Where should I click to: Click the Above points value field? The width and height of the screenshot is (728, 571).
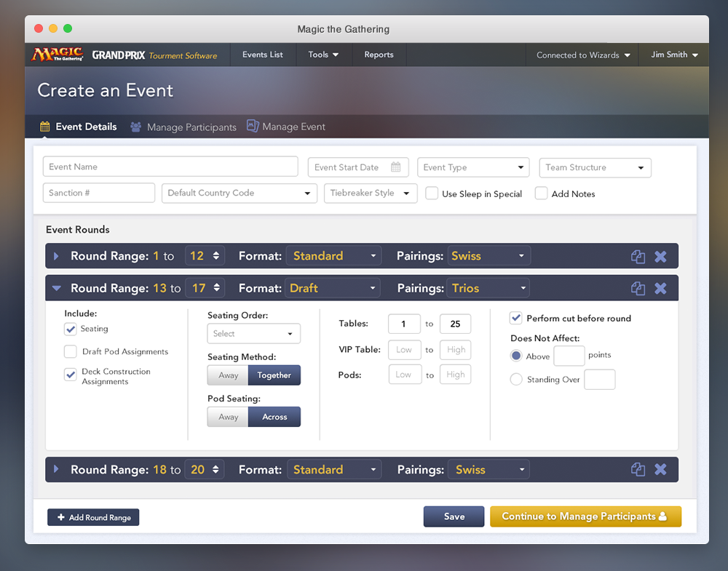(x=569, y=356)
